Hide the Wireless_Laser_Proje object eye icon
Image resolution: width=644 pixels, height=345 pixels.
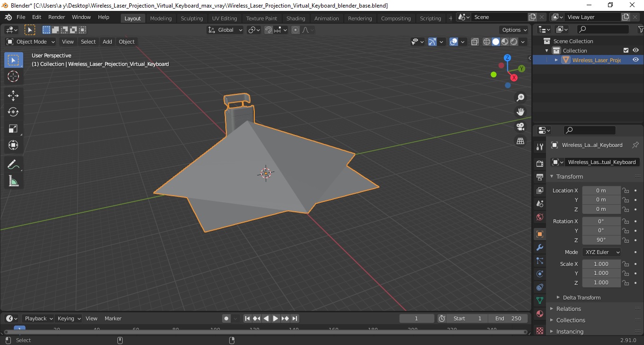point(635,60)
